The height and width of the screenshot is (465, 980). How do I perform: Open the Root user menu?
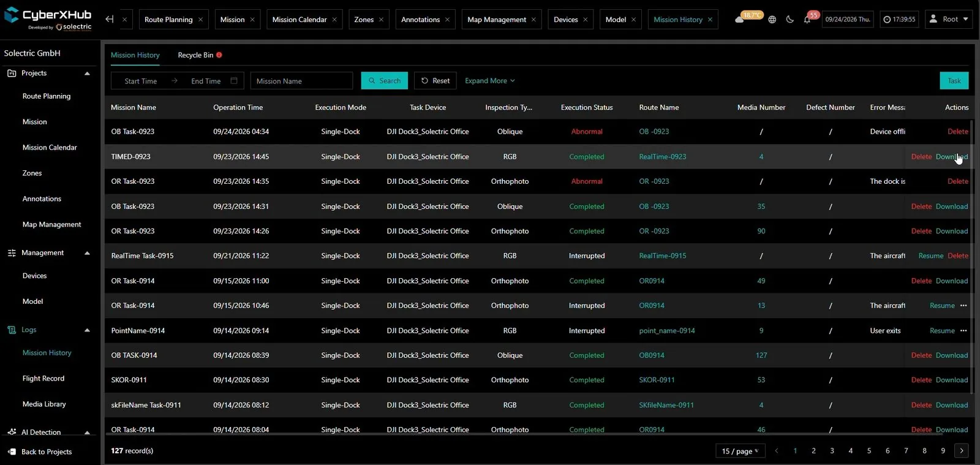pos(948,19)
